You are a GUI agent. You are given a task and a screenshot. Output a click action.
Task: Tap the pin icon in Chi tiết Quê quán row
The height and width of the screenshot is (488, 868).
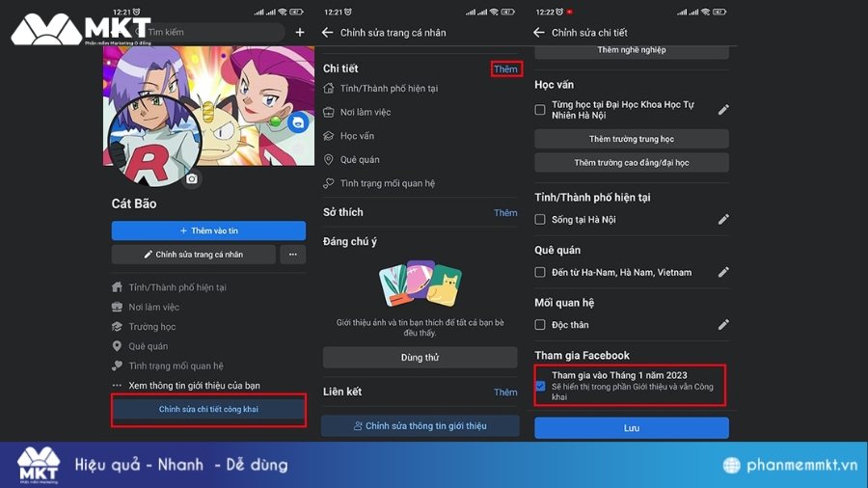click(329, 159)
